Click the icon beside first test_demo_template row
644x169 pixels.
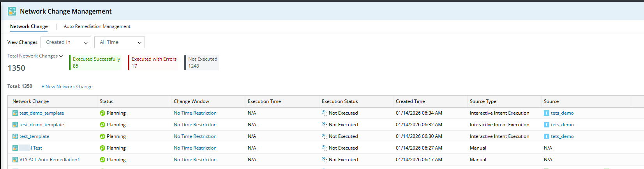(15, 113)
